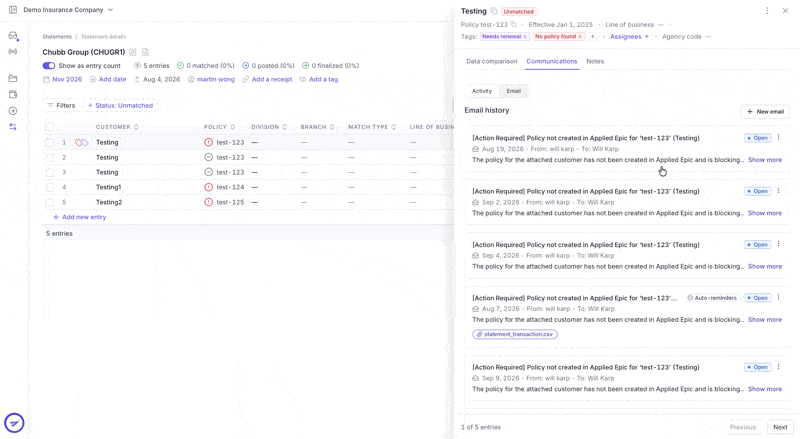The width and height of the screenshot is (800, 439).
Task: Switch to the Notes tab
Action: (595, 61)
